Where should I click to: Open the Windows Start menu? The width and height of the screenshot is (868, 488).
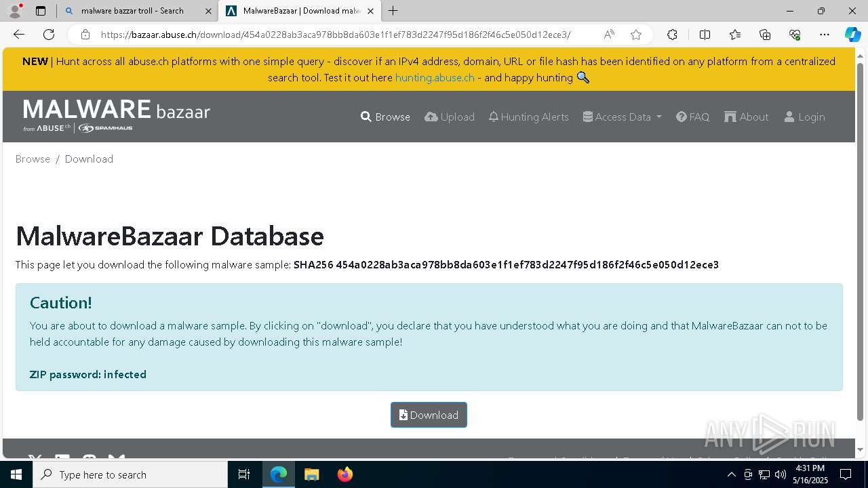pos(16,474)
